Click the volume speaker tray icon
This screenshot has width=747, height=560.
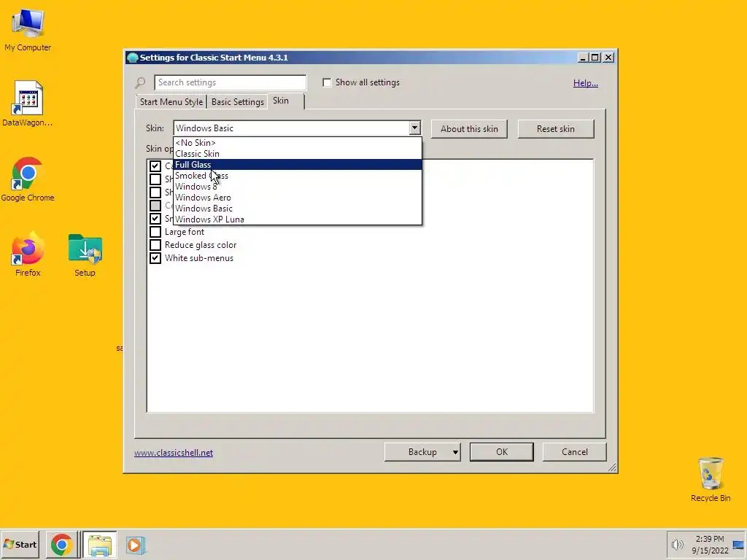pos(677,544)
